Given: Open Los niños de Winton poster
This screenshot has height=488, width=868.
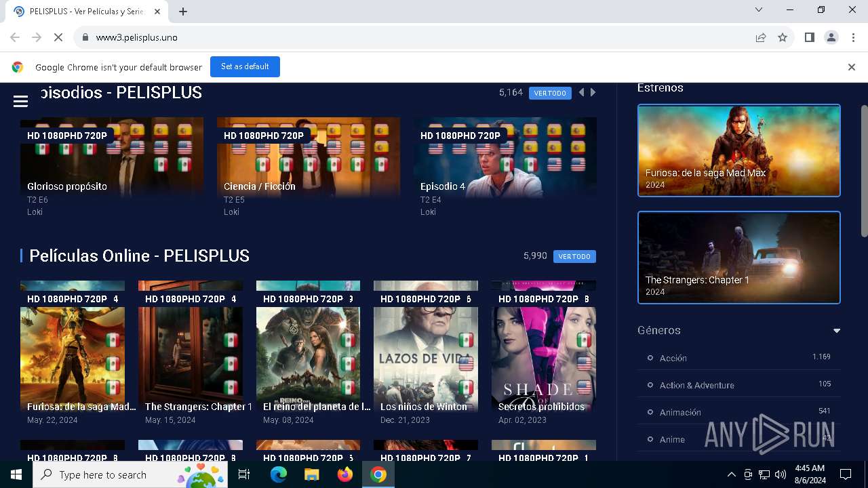Looking at the screenshot, I should (426, 346).
